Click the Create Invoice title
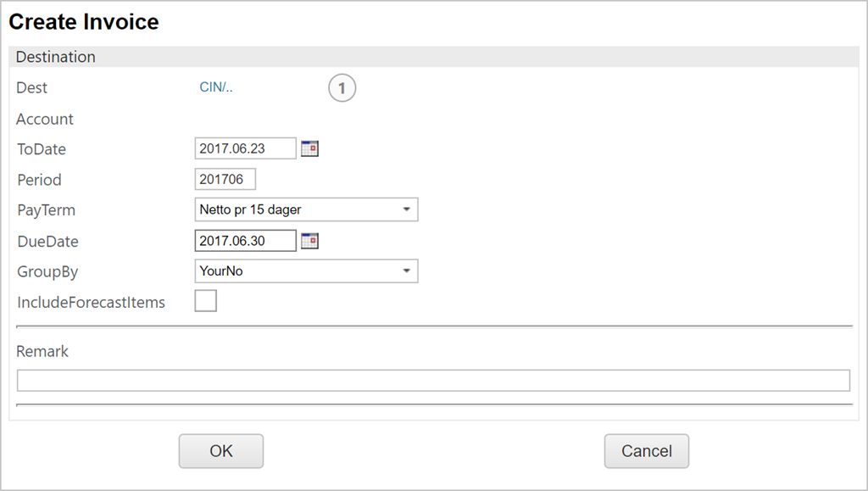Screen dimensions: 868x491 [x=84, y=22]
